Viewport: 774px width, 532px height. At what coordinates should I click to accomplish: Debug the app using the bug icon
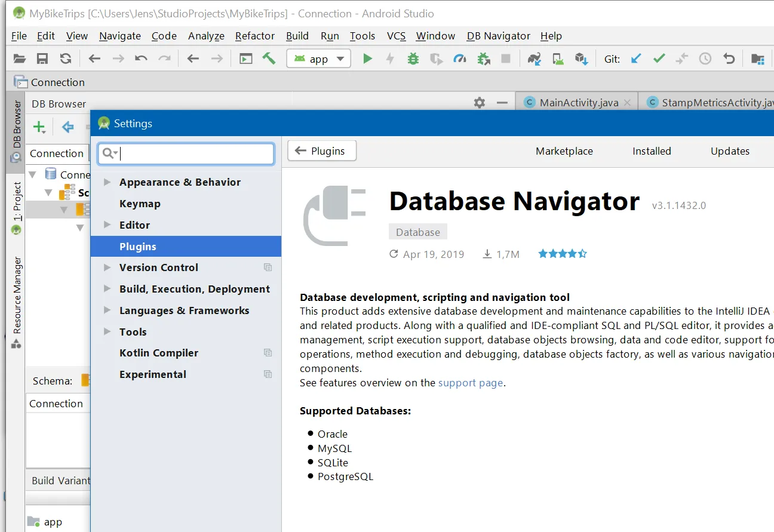pyautogui.click(x=413, y=59)
